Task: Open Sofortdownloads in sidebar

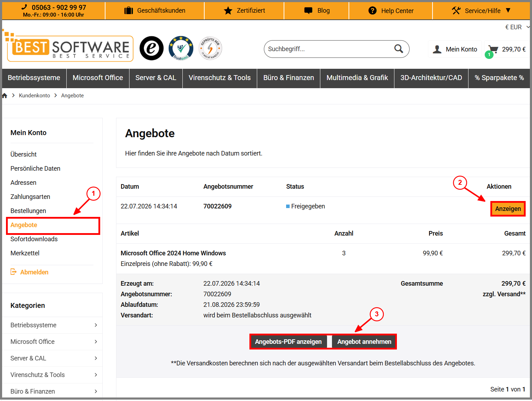Action: [x=34, y=239]
